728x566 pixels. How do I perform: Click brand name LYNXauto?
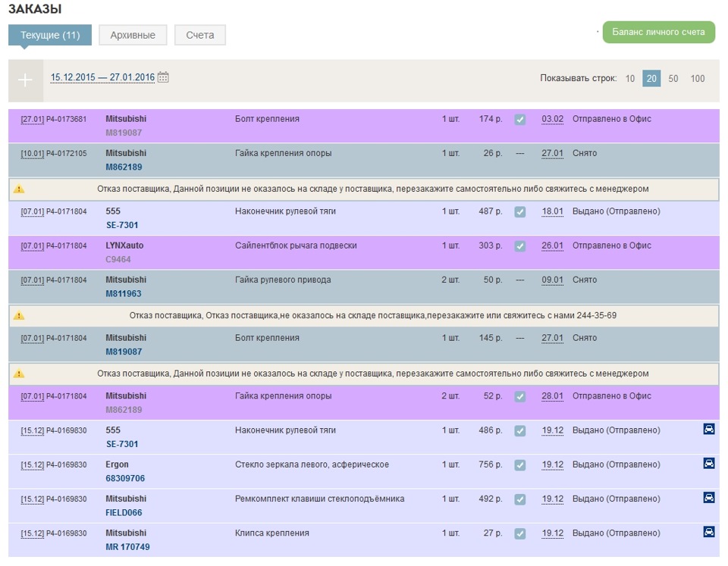point(124,245)
